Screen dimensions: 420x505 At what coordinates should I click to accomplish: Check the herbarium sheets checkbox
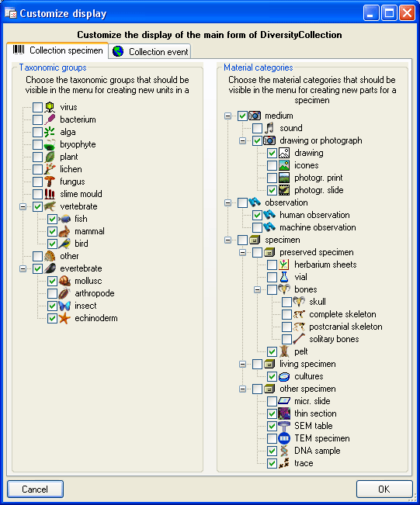[x=272, y=265]
